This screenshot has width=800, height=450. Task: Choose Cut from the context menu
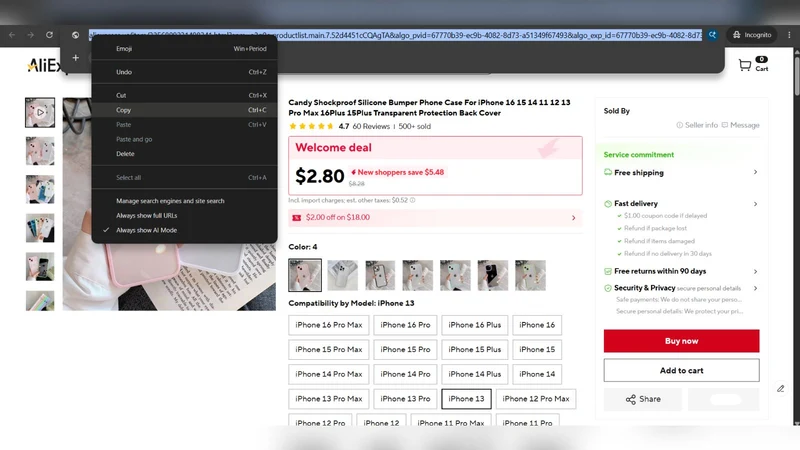185,95
